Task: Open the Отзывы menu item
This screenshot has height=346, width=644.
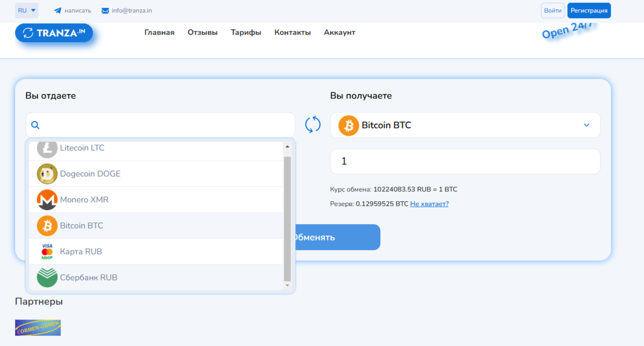Action: [x=203, y=32]
